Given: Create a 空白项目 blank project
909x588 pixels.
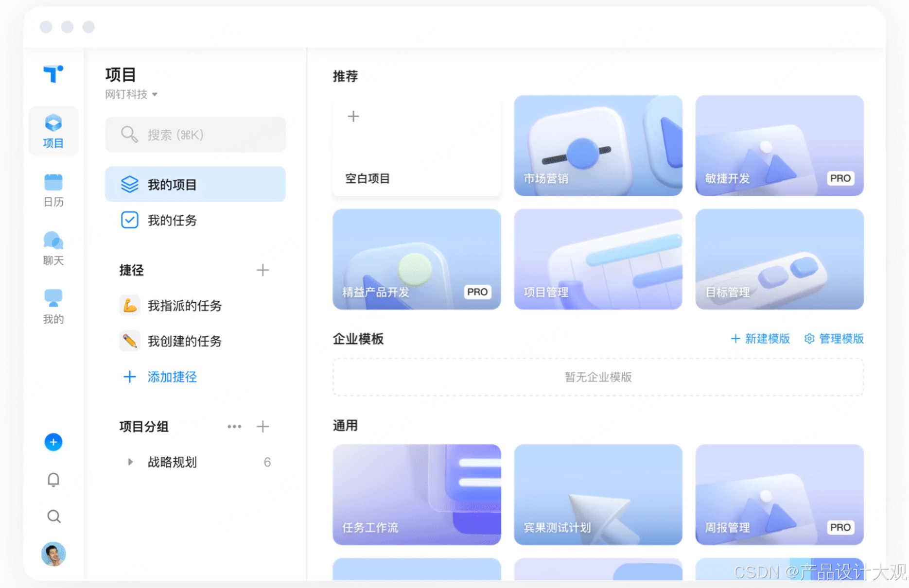Looking at the screenshot, I should coord(417,146).
